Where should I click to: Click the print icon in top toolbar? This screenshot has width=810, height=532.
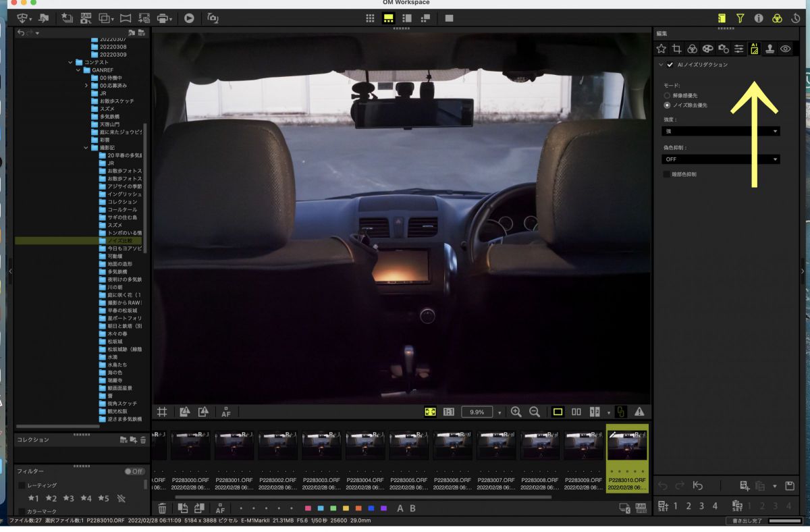coord(162,18)
